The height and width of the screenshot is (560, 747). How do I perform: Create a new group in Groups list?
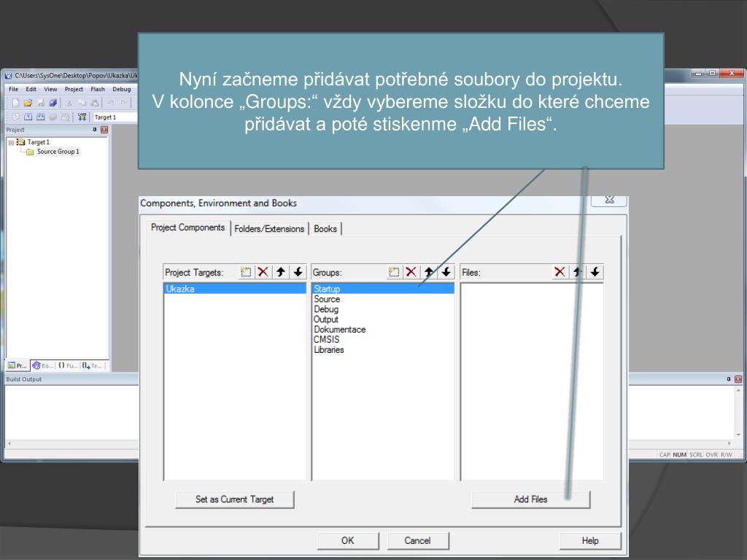(395, 272)
